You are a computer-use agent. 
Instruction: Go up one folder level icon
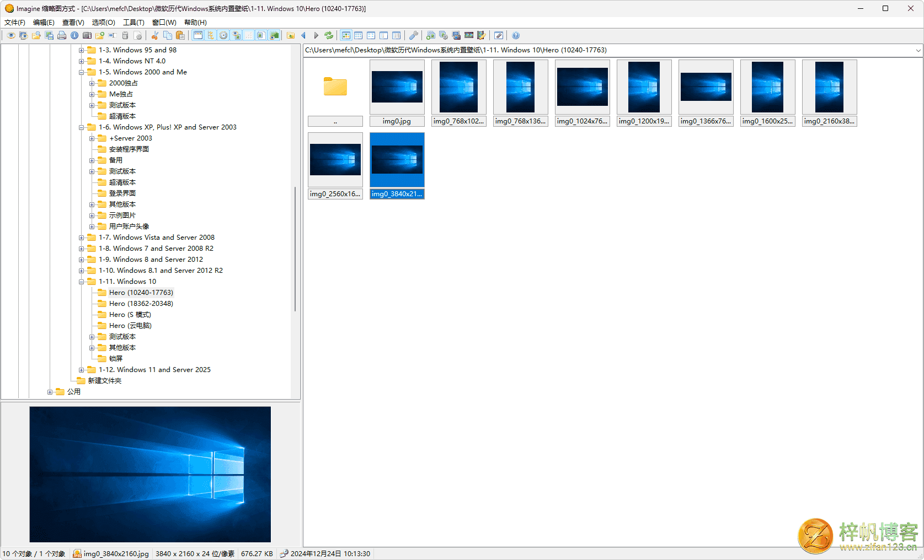point(290,35)
